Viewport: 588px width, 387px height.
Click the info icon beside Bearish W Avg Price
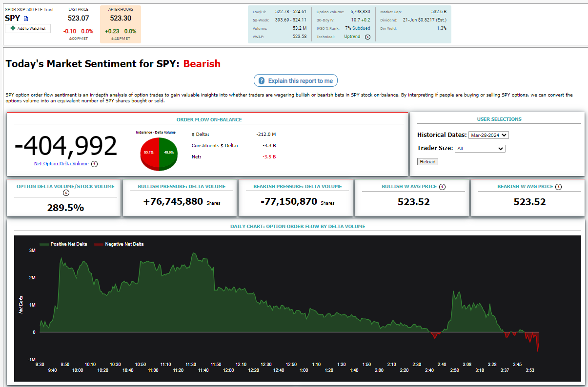(x=558, y=186)
